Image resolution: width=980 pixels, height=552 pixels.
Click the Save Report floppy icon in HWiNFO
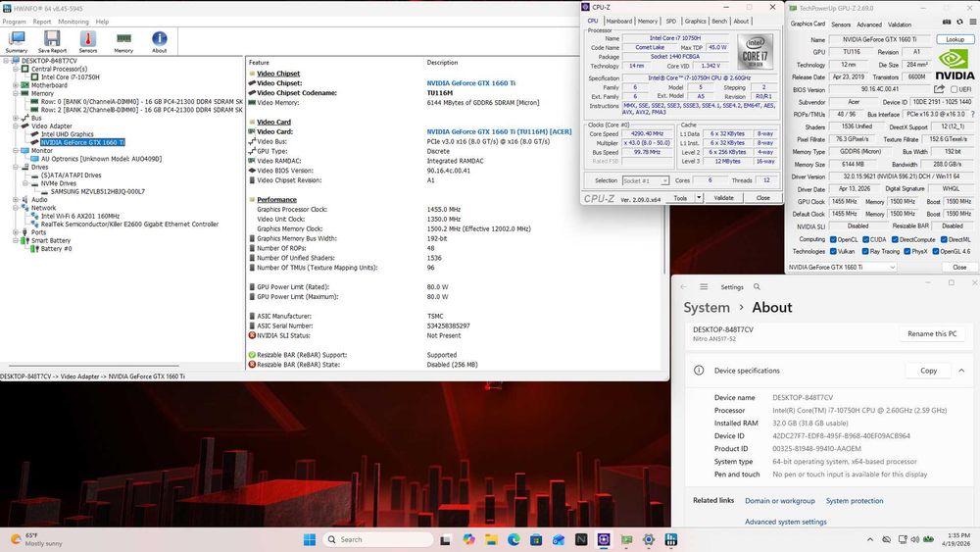52,42
